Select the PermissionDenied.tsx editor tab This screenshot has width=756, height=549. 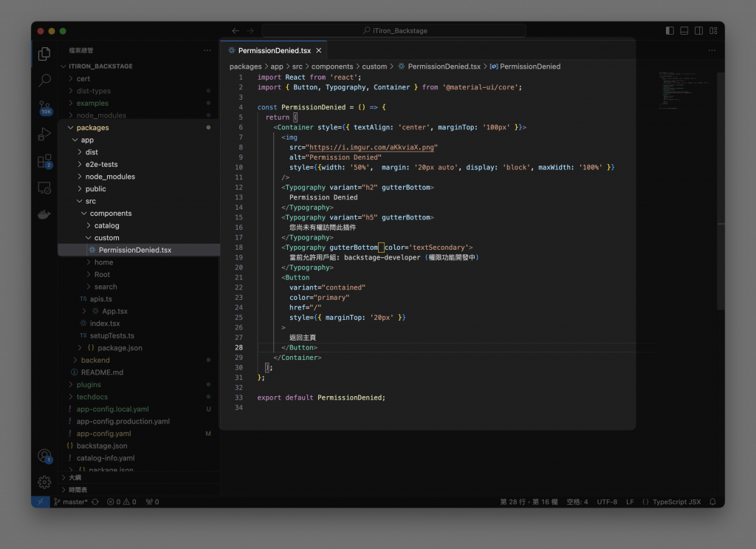274,51
